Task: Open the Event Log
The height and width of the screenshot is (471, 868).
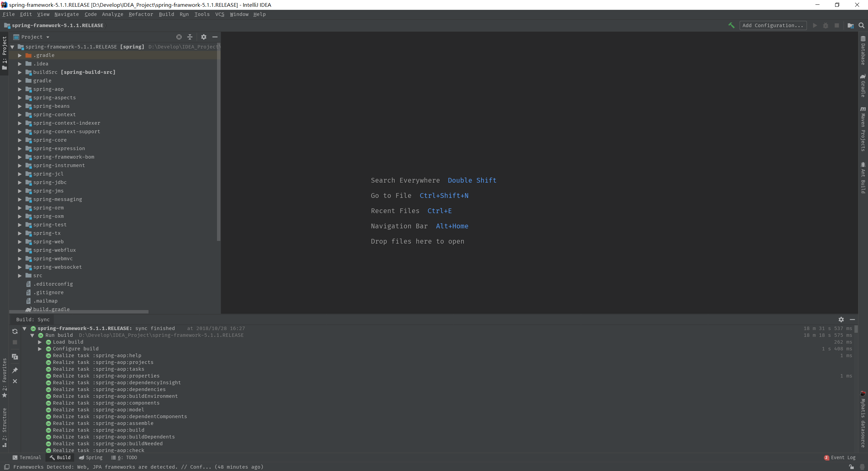Action: pos(840,457)
